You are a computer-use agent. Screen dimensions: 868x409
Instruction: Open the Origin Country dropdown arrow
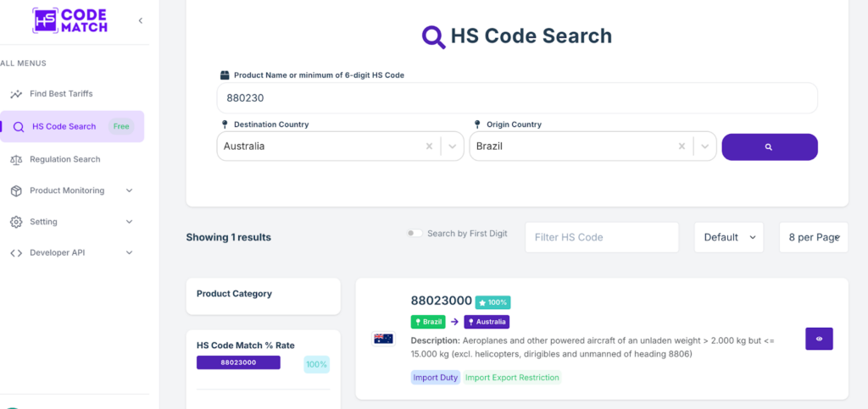[x=704, y=146]
